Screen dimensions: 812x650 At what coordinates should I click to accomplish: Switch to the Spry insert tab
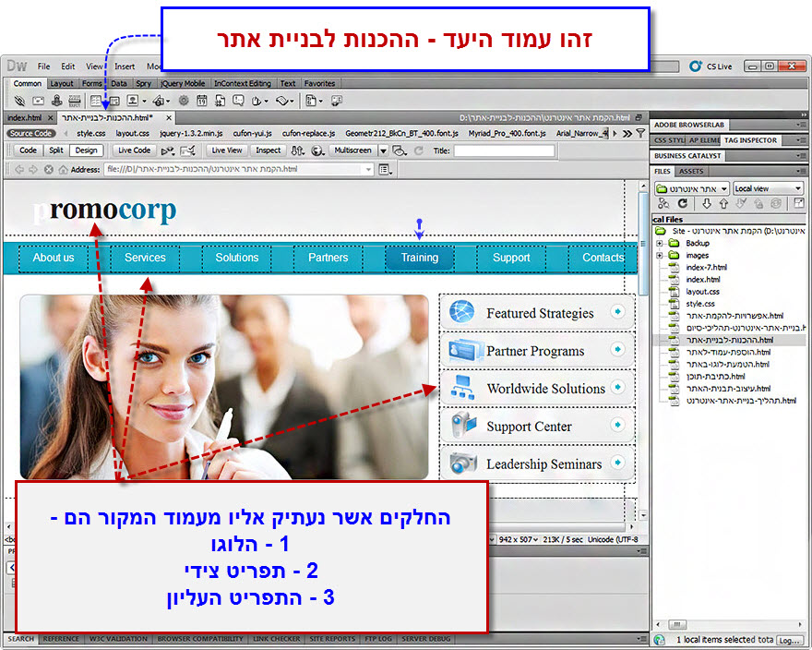point(143,83)
